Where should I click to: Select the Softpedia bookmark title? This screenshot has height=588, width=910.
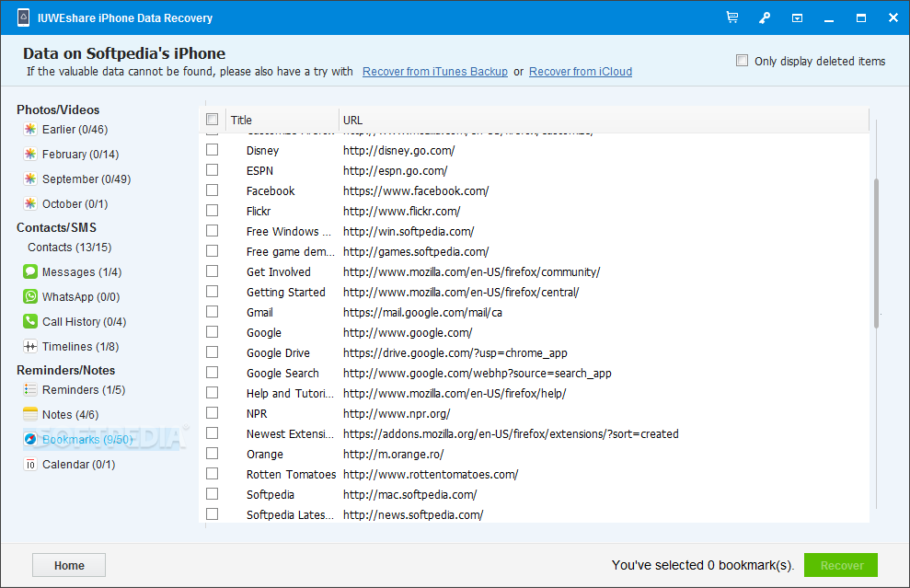pos(271,494)
